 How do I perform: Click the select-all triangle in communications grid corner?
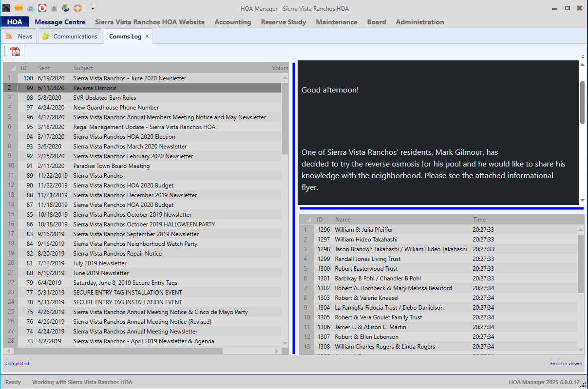click(x=13, y=68)
